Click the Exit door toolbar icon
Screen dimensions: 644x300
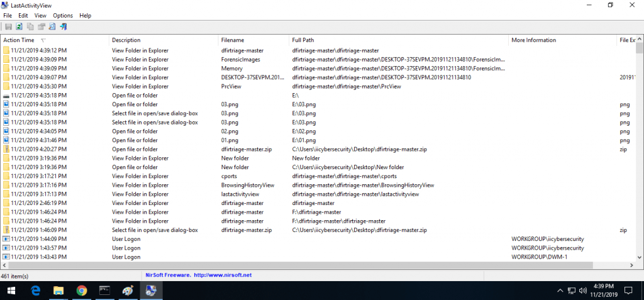pyautogui.click(x=64, y=26)
